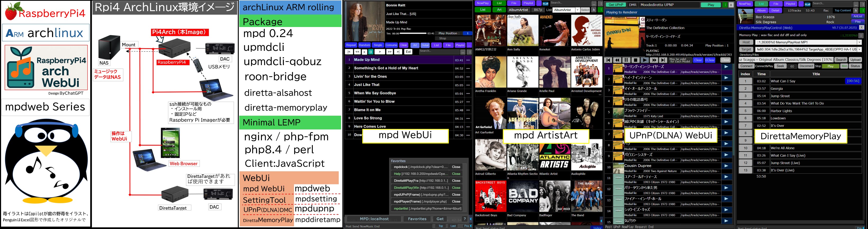Viewport: 868px width, 229px height.
Task: Rewind in the UPnP WebUi transport bar
Action: [x=617, y=60]
